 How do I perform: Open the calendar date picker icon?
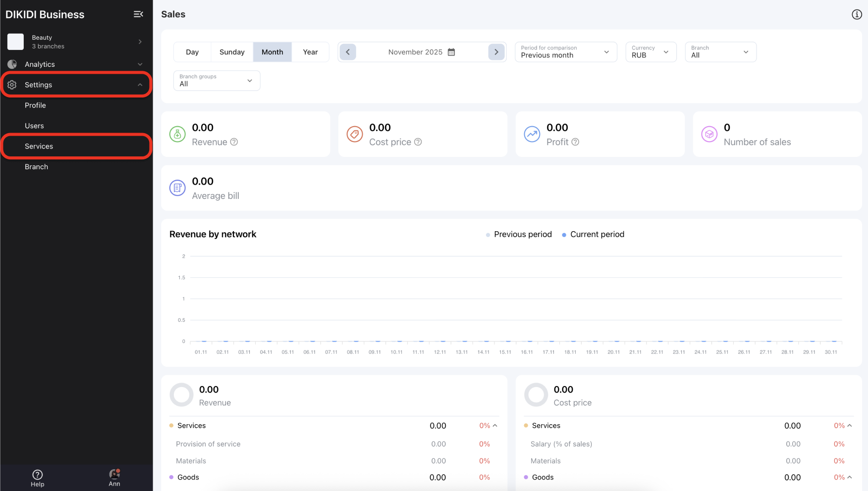tap(451, 52)
